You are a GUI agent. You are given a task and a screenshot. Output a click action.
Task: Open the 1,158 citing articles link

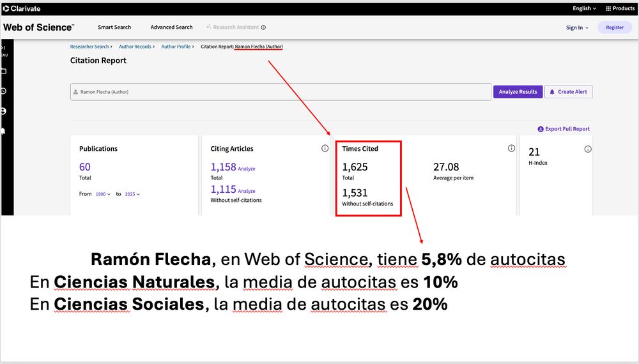coord(223,167)
